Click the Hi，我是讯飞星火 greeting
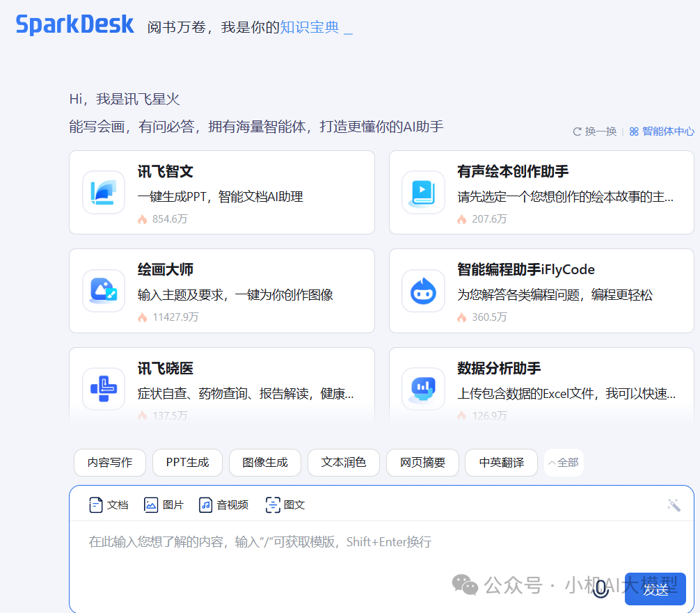 [125, 99]
